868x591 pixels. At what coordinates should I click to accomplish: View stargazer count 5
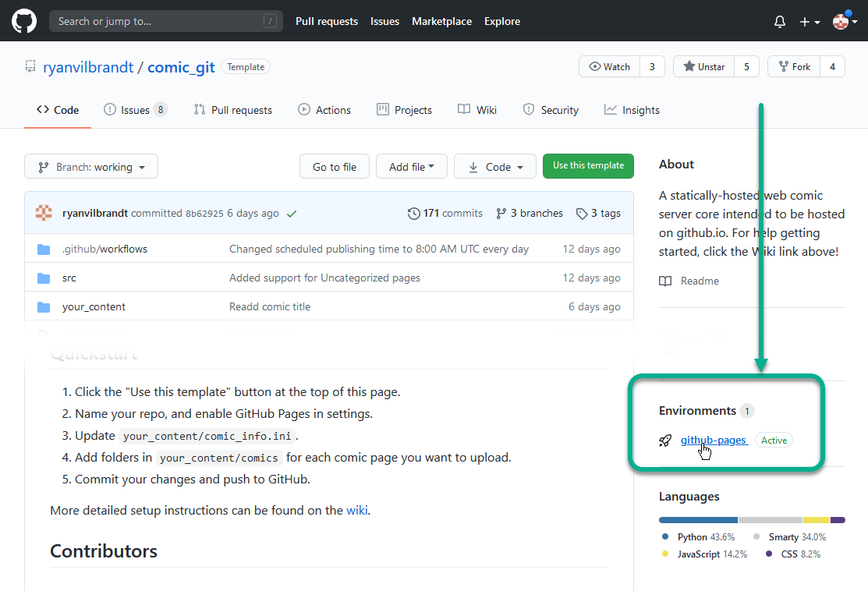746,66
